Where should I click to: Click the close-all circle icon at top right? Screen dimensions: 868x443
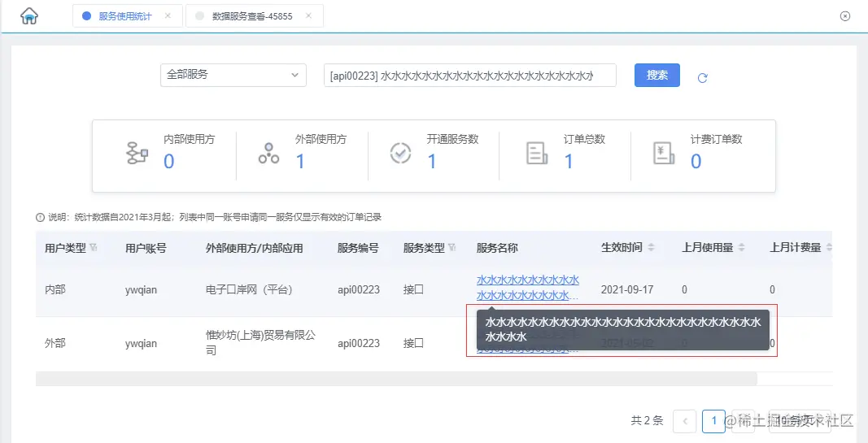pos(844,16)
